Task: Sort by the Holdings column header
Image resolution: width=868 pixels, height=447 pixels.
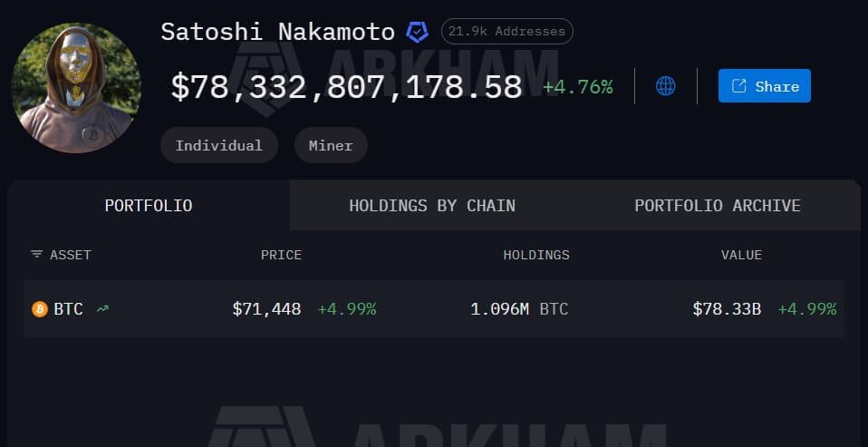Action: tap(536, 255)
